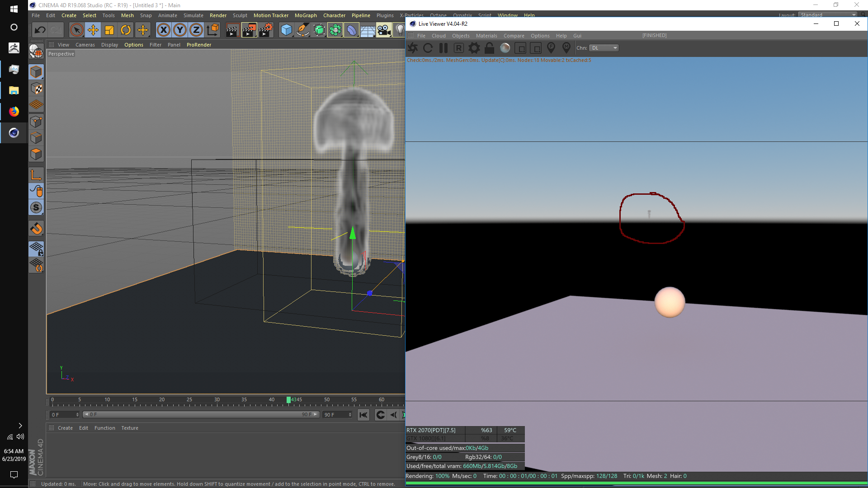Click the 0 F start frame field
The height and width of the screenshot is (488, 868).
pos(63,415)
